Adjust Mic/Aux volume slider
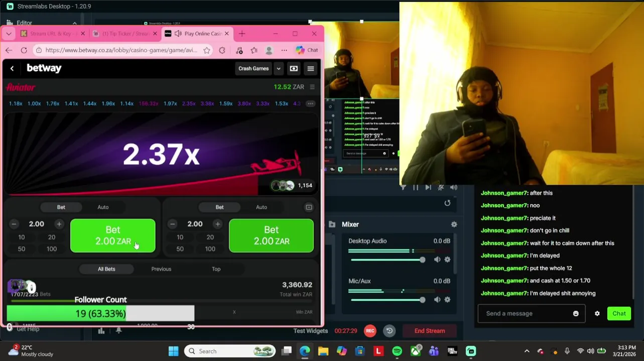The height and width of the screenshot is (361, 644). pyautogui.click(x=422, y=300)
